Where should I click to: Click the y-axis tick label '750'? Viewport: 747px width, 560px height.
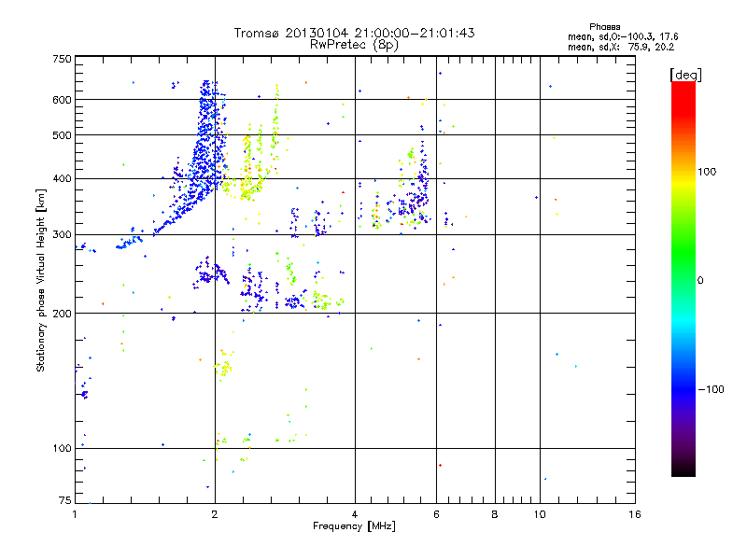pos(62,59)
